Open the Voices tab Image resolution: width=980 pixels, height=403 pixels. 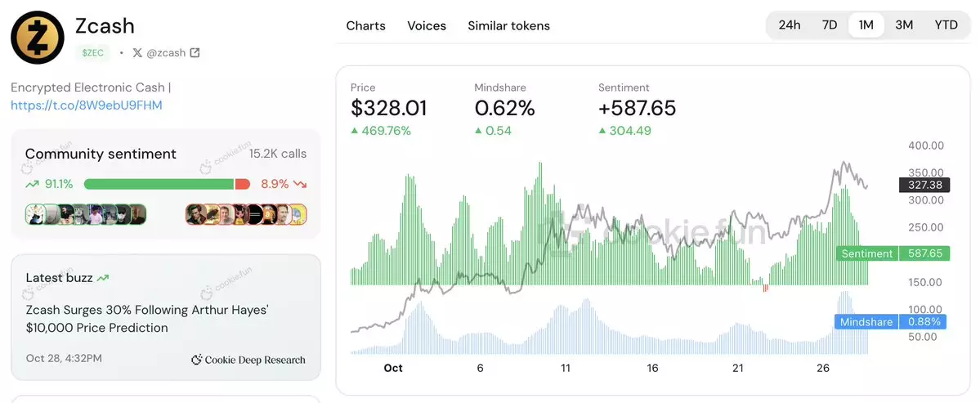[427, 25]
